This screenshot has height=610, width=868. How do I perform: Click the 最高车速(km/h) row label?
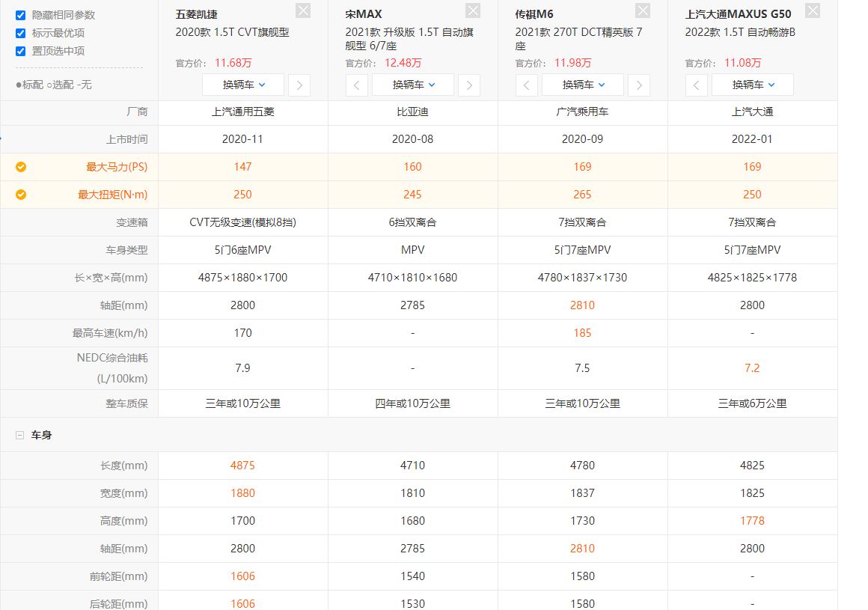click(x=110, y=333)
